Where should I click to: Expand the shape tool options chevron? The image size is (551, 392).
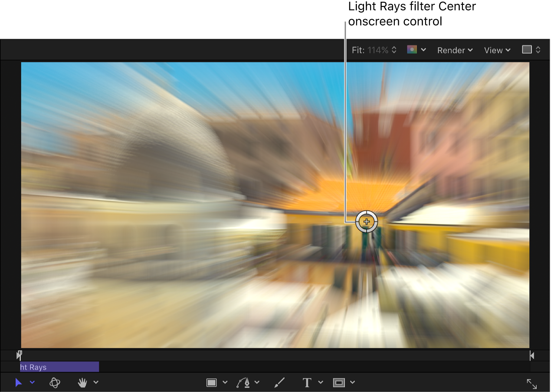tap(225, 382)
